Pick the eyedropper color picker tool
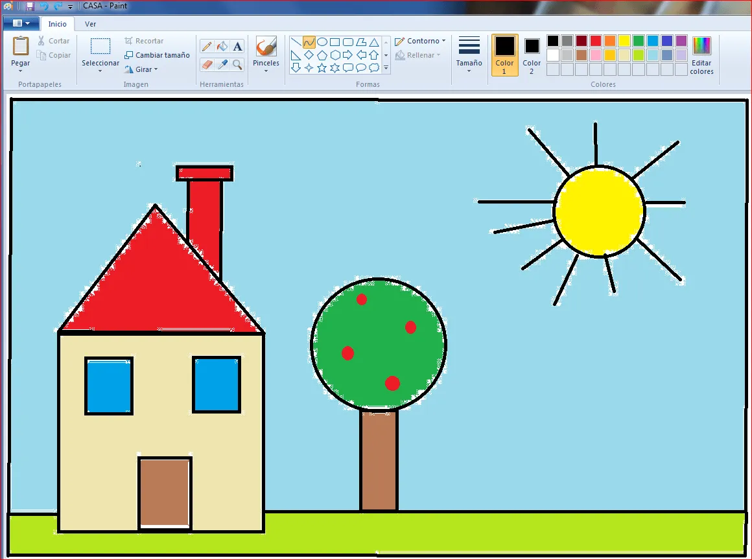 tap(223, 64)
